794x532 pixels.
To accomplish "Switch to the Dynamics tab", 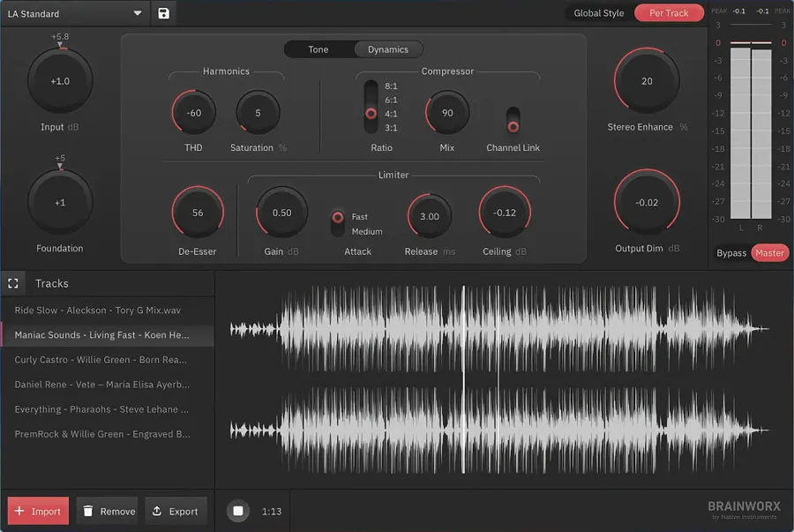I will 388,49.
